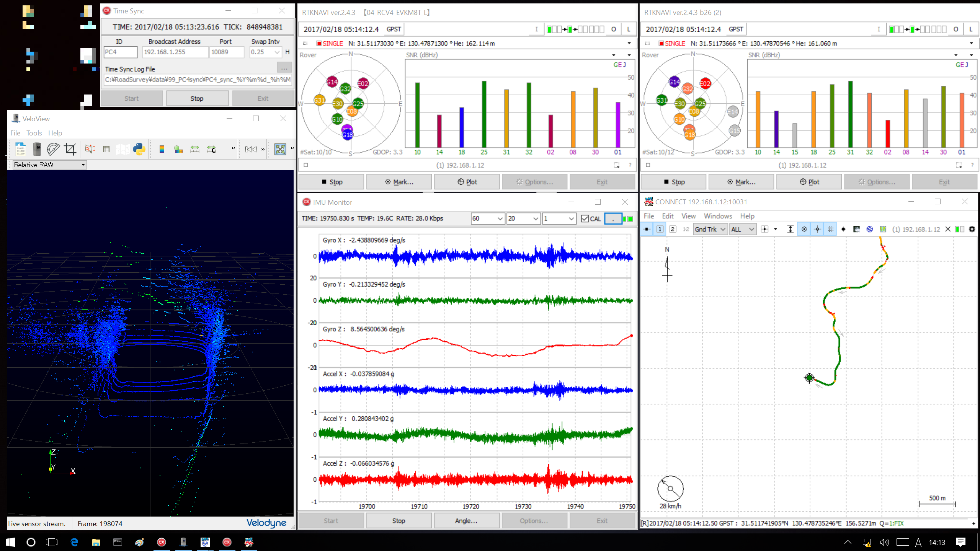Image resolution: width=980 pixels, height=551 pixels.
Task: Click Stop button in left RTKNAVI
Action: (x=331, y=182)
